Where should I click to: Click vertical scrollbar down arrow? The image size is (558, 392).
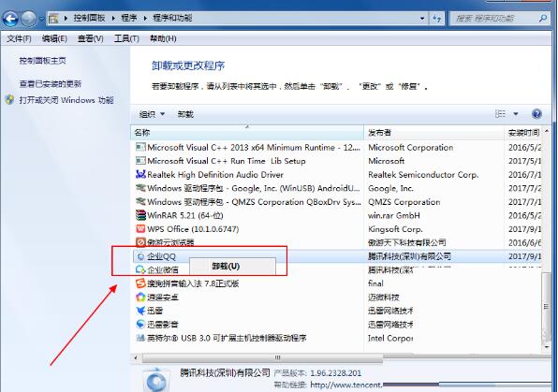[547, 346]
